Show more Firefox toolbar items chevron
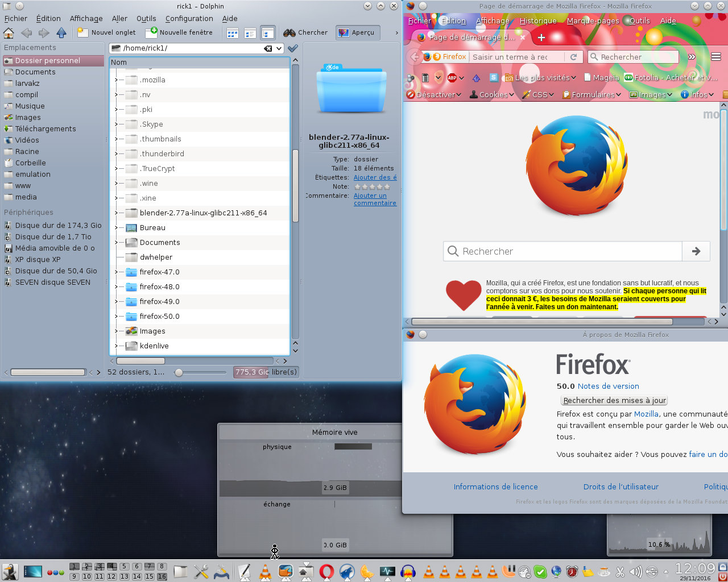Screen dimensions: 728x582 [692, 57]
